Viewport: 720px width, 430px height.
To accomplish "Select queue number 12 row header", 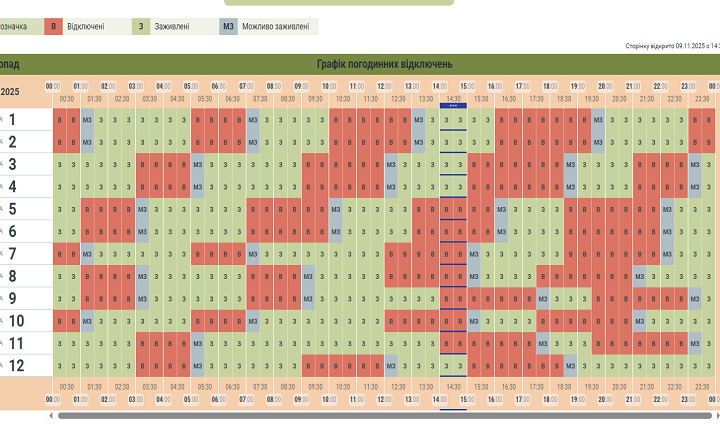I will point(16,366).
